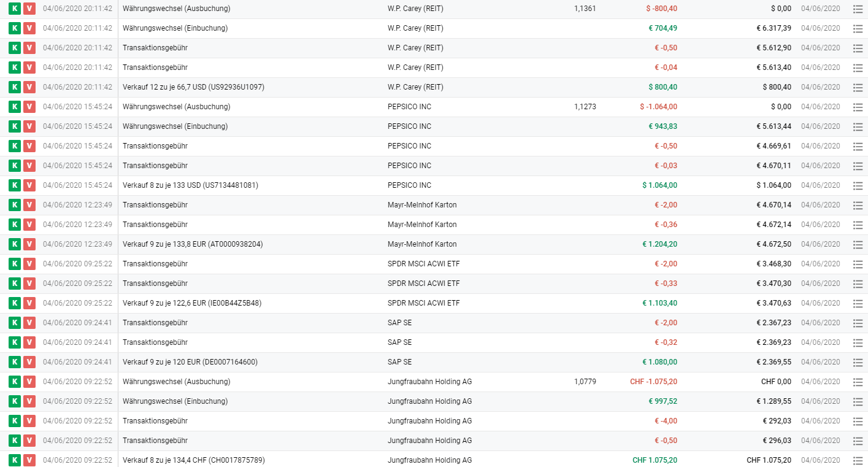The image size is (868, 467).
Task: Click timestamp 04/06/2020 12:23:49 on Verkauf row
Action: tap(77, 244)
